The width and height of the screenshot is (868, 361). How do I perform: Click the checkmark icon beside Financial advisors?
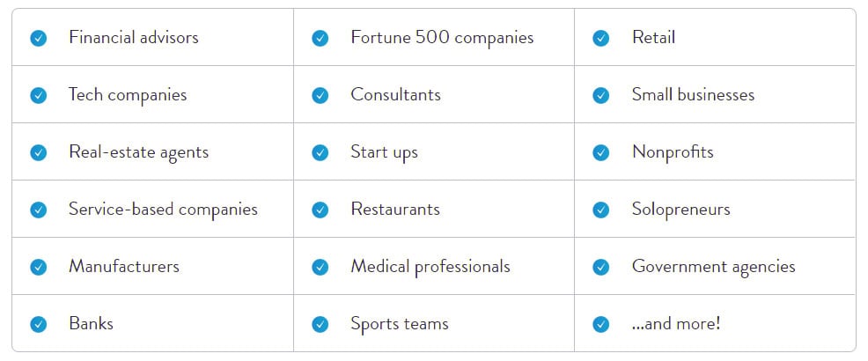pos(39,38)
